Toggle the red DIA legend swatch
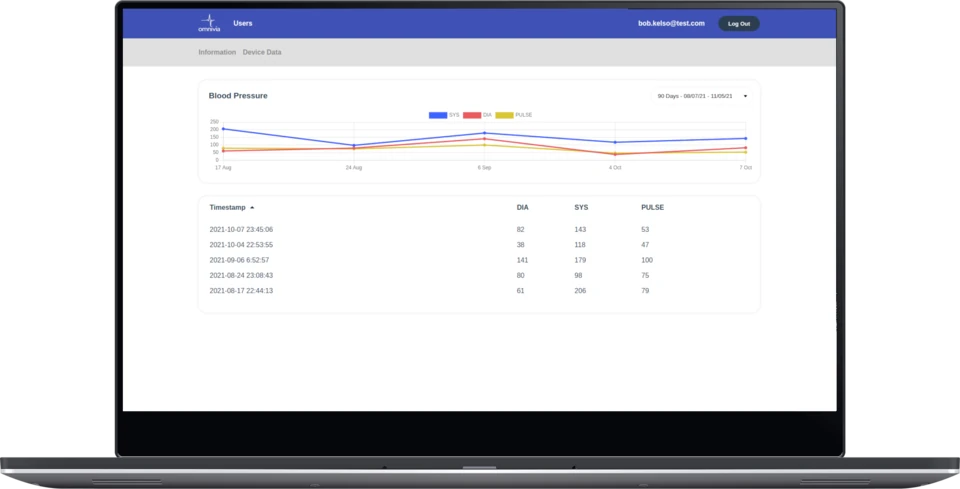This screenshot has height=489, width=960. 471,115
